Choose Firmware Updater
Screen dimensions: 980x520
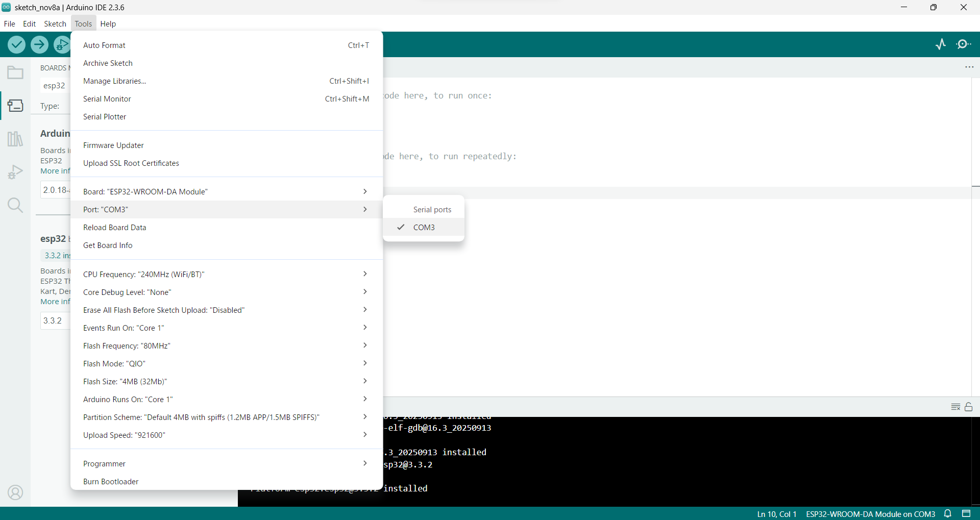(x=227, y=145)
